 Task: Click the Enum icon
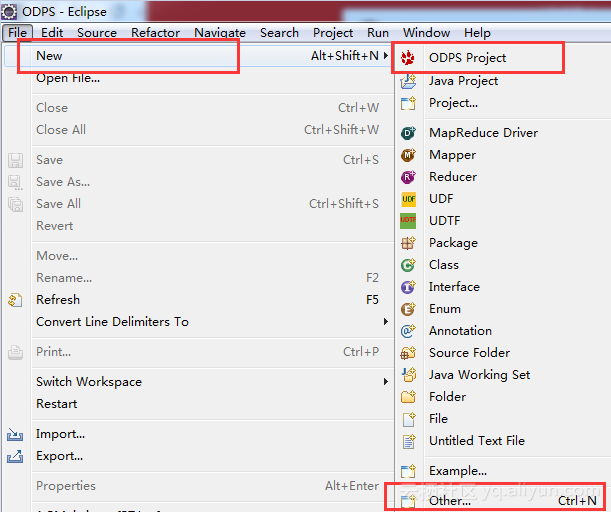tap(408, 309)
